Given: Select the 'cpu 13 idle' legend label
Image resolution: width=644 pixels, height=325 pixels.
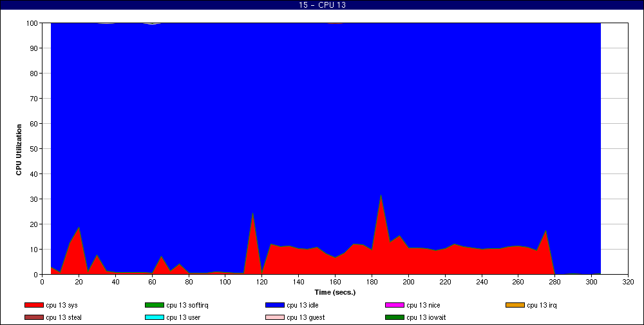Looking at the screenshot, I should tap(302, 306).
